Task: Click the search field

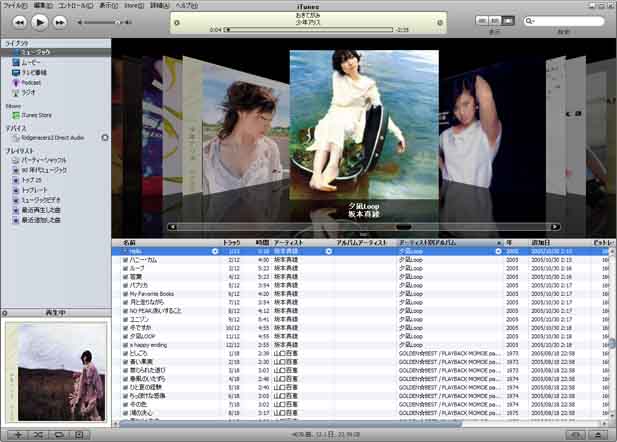Action: (563, 21)
